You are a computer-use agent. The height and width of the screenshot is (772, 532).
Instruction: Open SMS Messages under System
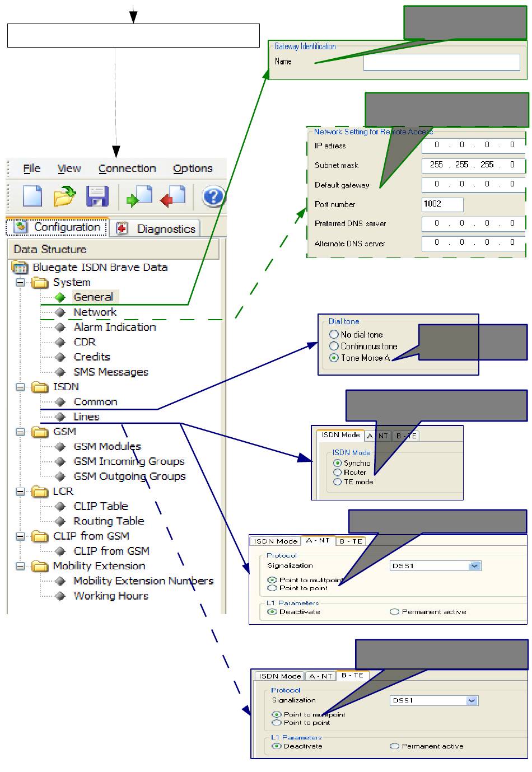[x=111, y=372]
